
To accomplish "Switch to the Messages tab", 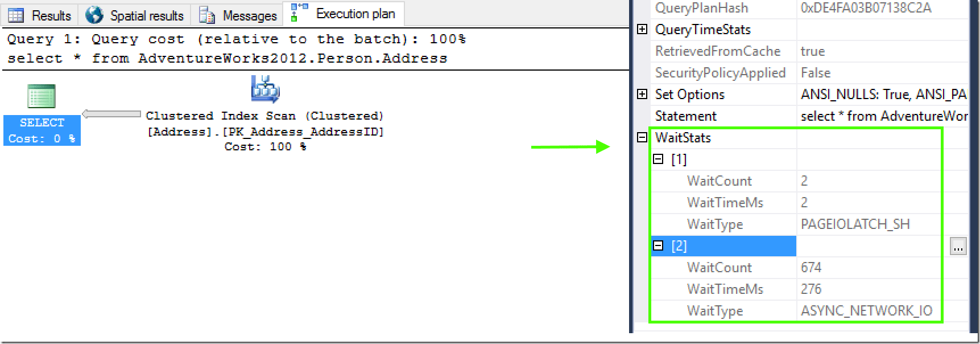I will (239, 15).
